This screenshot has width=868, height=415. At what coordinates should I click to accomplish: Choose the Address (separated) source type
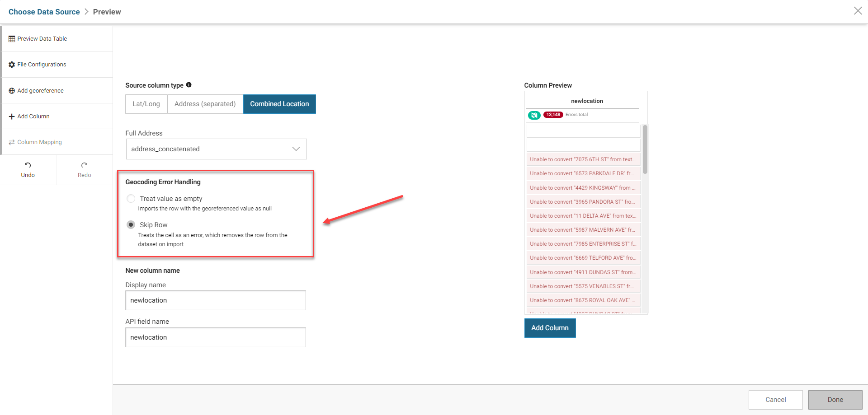[205, 104]
